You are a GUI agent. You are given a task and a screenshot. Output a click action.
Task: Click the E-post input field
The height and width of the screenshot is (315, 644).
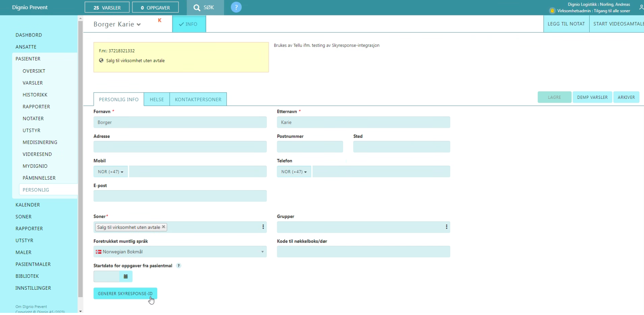(x=180, y=196)
